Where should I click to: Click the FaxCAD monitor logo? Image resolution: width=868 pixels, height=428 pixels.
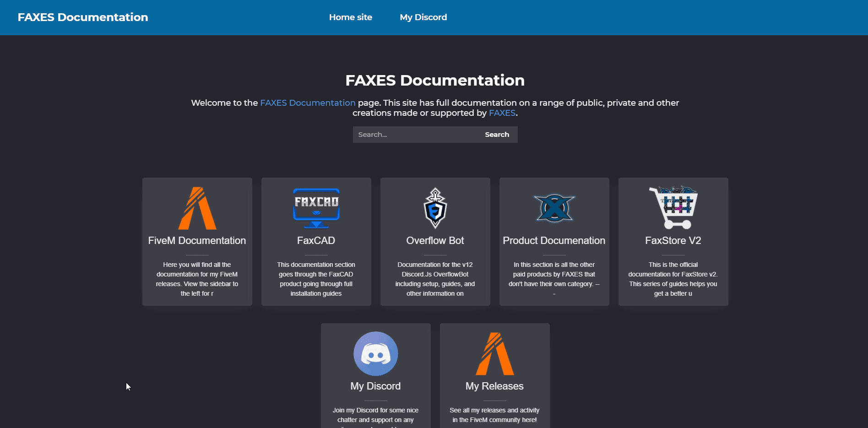[x=316, y=208]
